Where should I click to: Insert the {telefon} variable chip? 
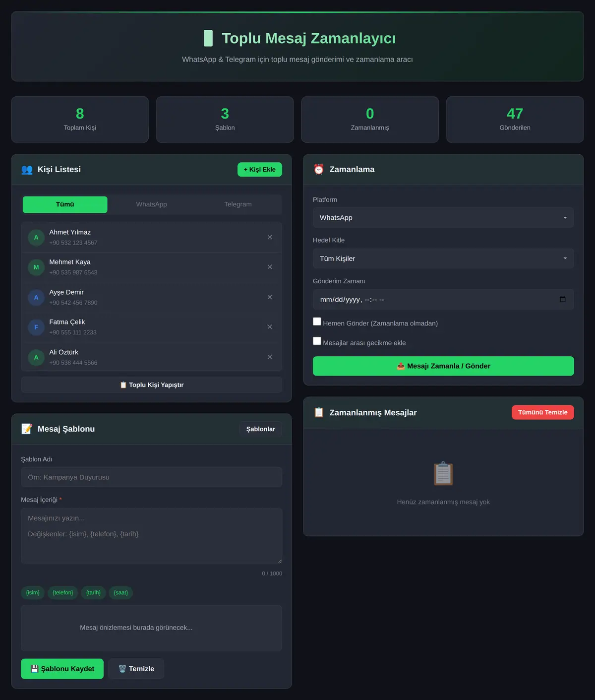[63, 593]
